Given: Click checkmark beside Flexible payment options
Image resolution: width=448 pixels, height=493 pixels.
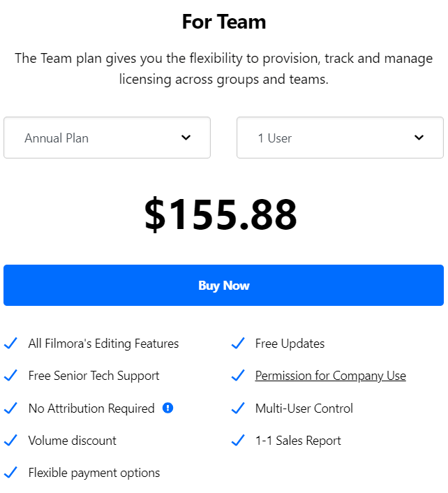Looking at the screenshot, I should (10, 473).
